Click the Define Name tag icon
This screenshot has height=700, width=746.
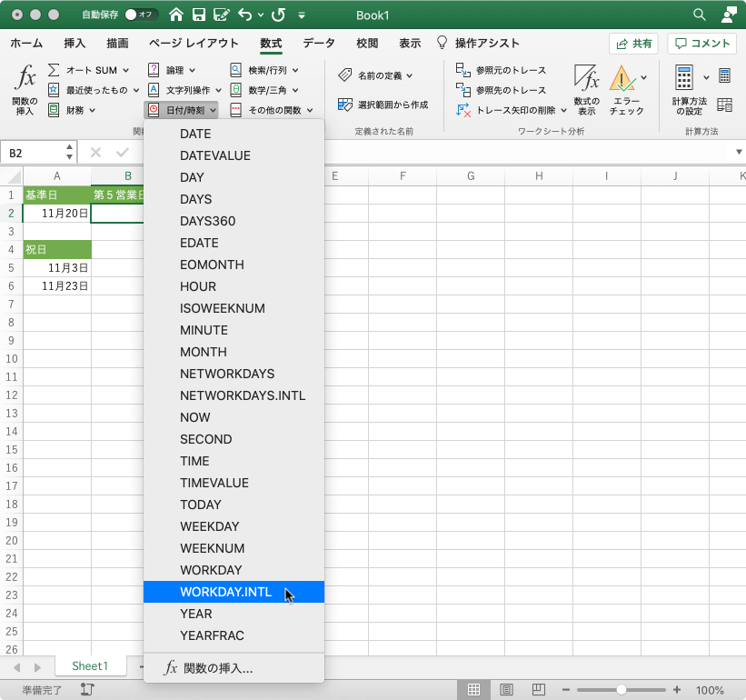point(345,75)
